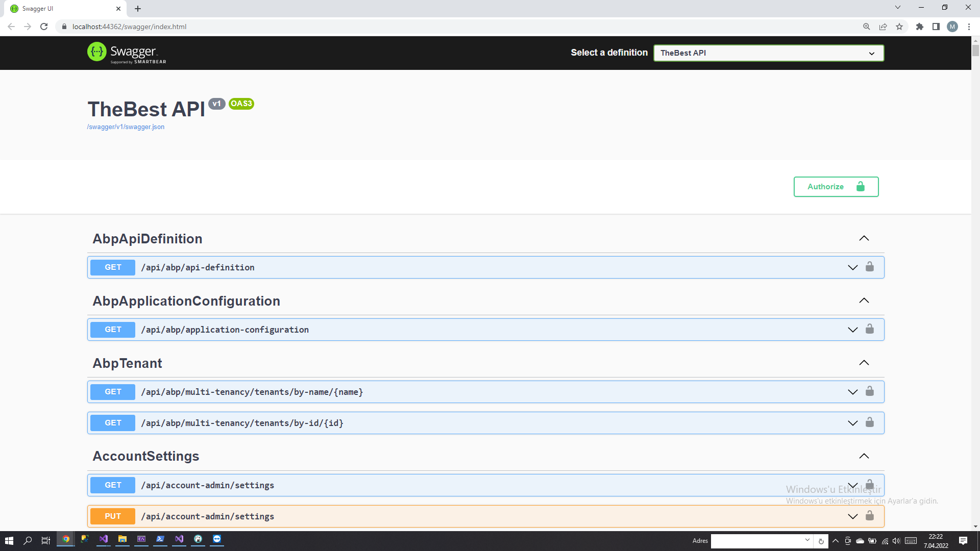The width and height of the screenshot is (980, 551).
Task: Open File Explorer from the taskbar
Action: tap(122, 539)
